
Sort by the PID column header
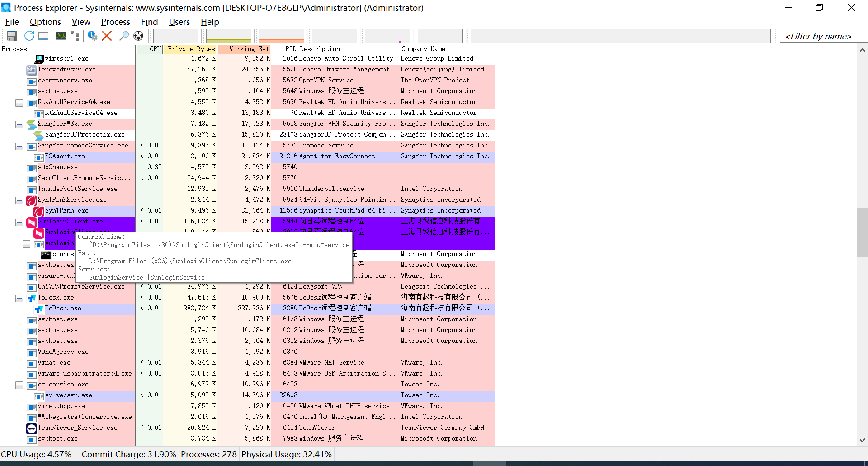pos(285,49)
